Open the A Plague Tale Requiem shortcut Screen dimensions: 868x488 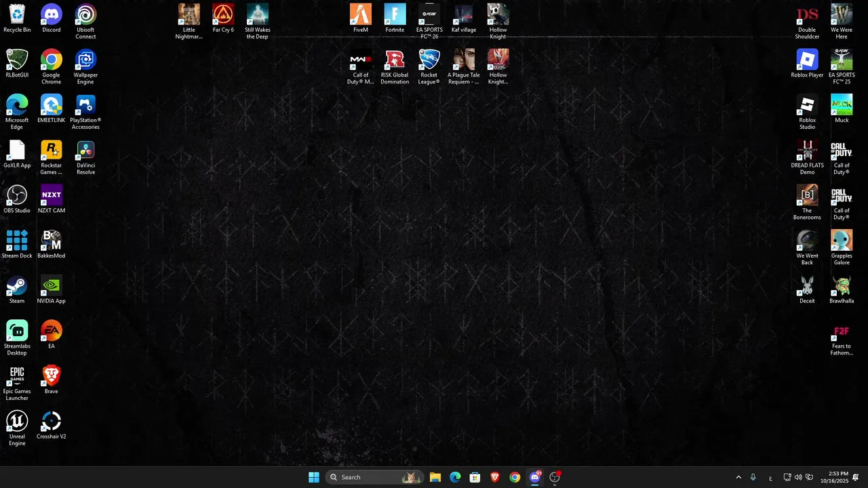464,67
